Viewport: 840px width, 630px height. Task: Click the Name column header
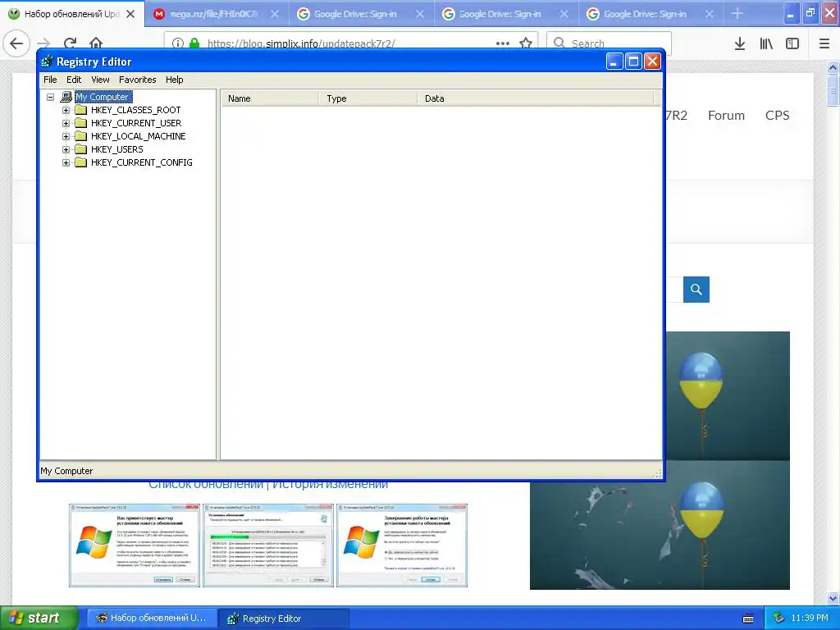click(x=270, y=98)
